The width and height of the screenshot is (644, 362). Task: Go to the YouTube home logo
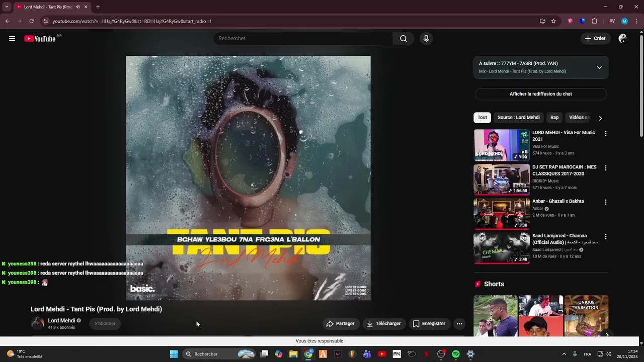(x=40, y=39)
